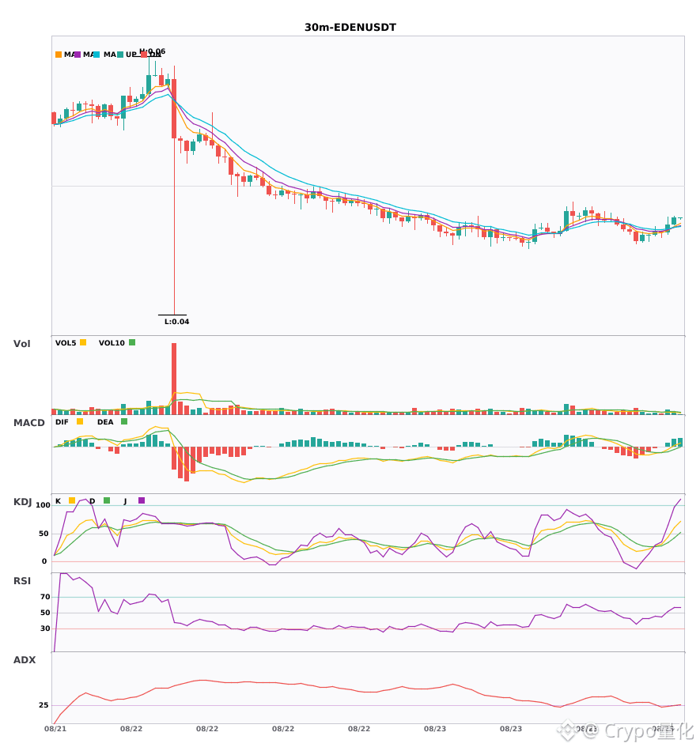Screen dimensions: 700x751
Task: Select the KDJ panel label
Action: [22, 502]
